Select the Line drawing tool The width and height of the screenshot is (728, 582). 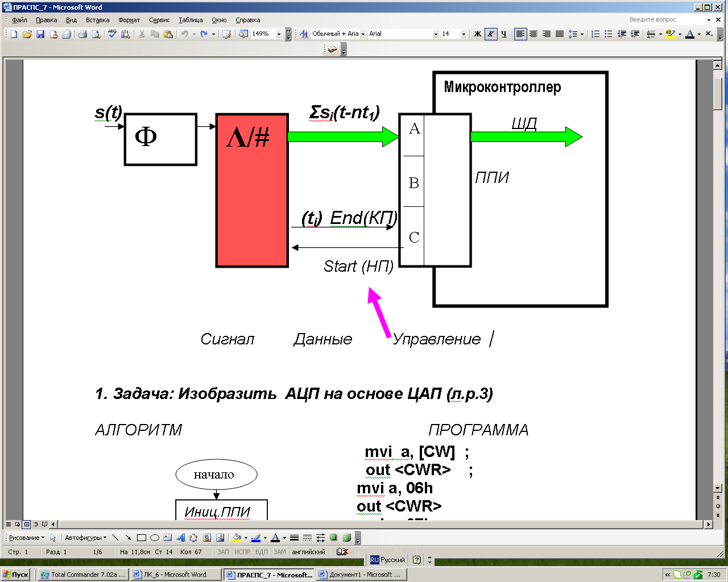115,538
